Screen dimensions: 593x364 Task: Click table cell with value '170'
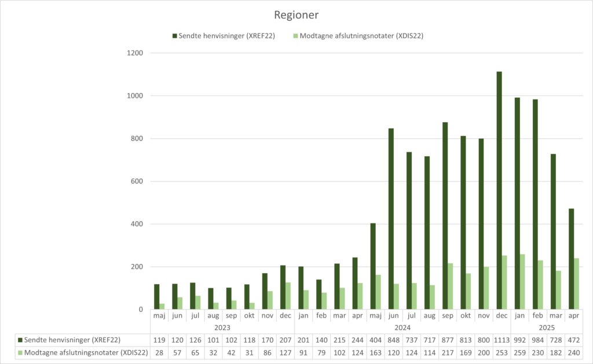coord(268,340)
